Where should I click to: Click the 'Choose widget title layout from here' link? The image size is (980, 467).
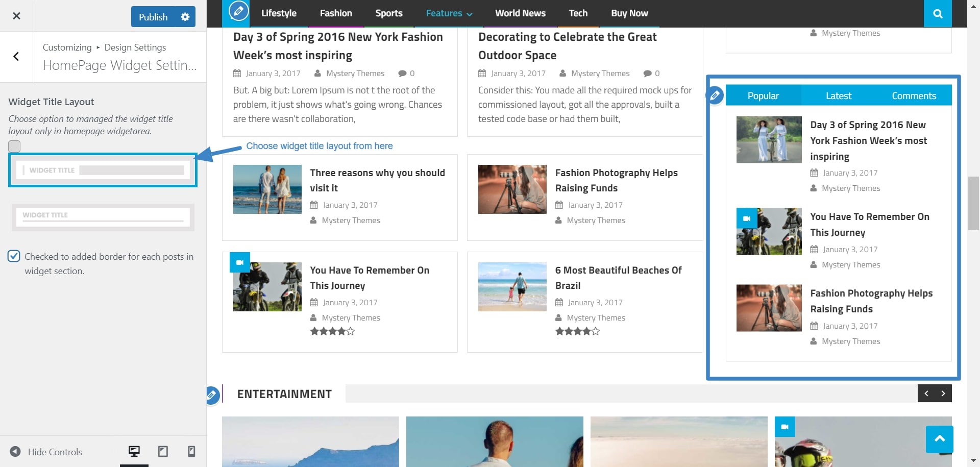tap(320, 146)
